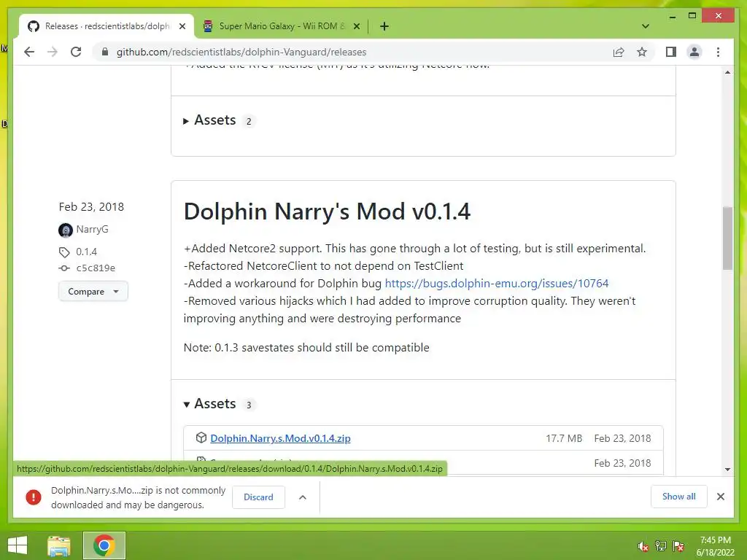Show all downloads
This screenshot has height=560, width=747.
678,497
